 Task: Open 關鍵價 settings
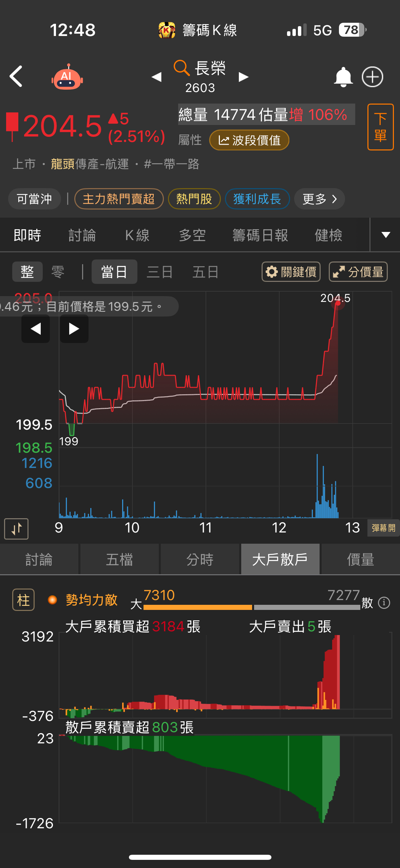point(291,272)
